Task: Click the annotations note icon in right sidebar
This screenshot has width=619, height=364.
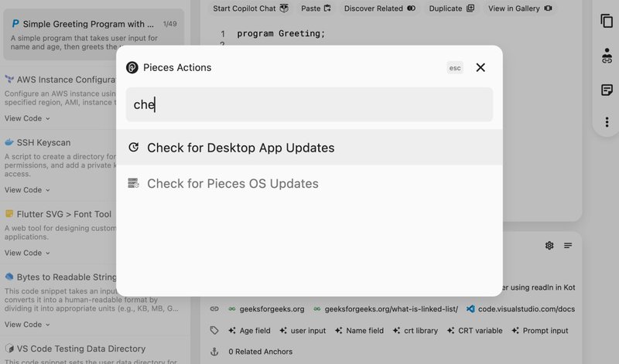Action: [x=607, y=90]
